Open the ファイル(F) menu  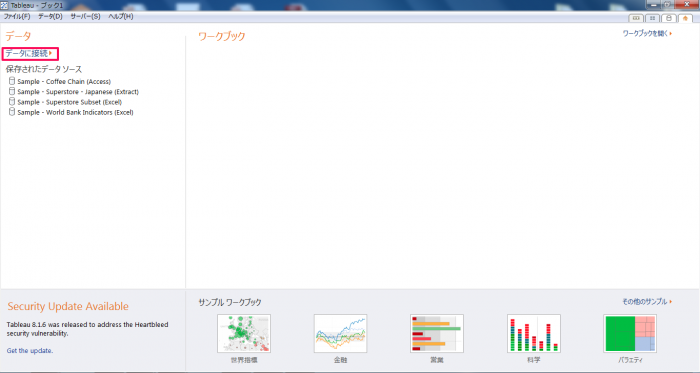click(17, 16)
